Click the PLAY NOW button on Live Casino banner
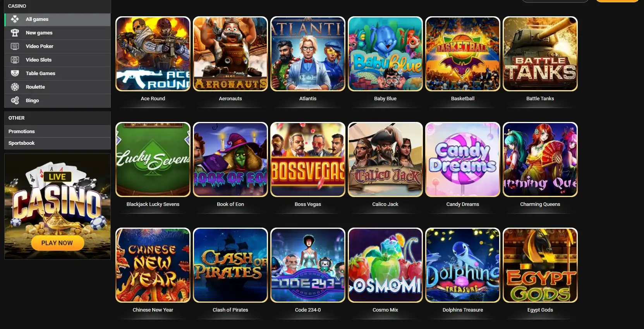 [x=57, y=243]
